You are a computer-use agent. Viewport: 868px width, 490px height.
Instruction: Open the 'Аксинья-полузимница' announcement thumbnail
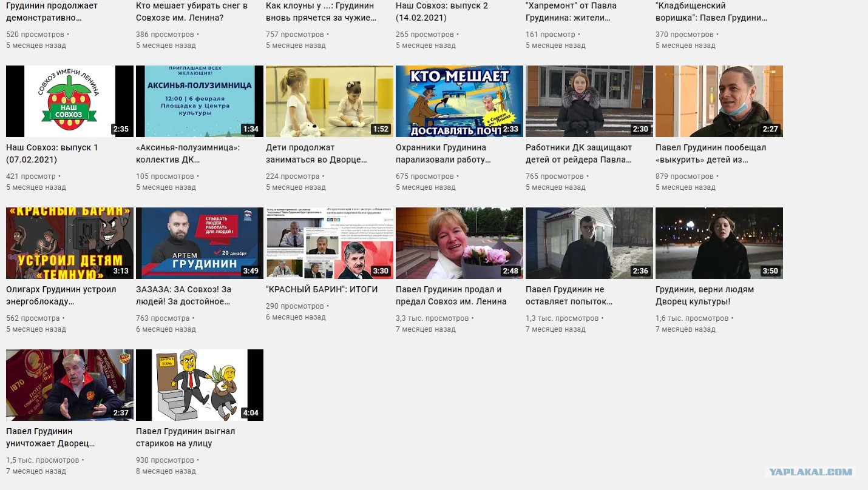[200, 101]
